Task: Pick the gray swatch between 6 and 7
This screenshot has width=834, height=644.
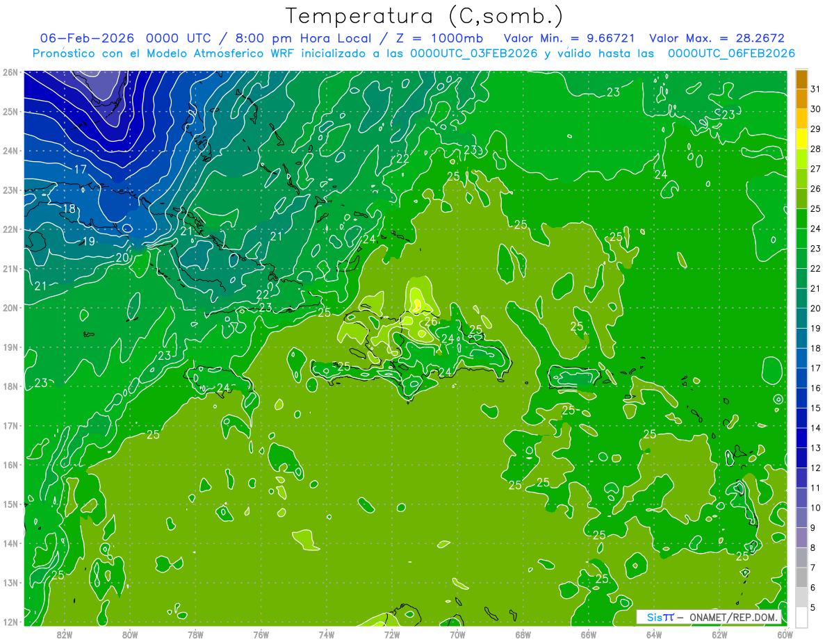Action: tap(801, 578)
